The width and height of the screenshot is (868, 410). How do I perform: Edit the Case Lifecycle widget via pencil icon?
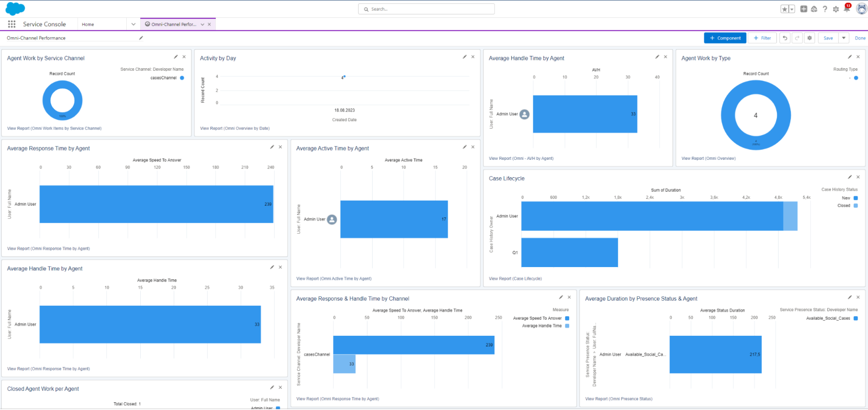[x=849, y=177]
